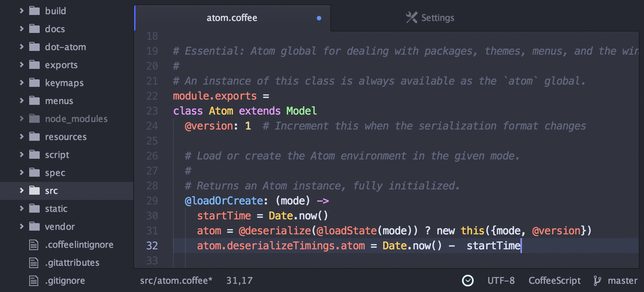Expand the vendor folder chevron
The height and width of the screenshot is (292, 644).
(x=21, y=226)
